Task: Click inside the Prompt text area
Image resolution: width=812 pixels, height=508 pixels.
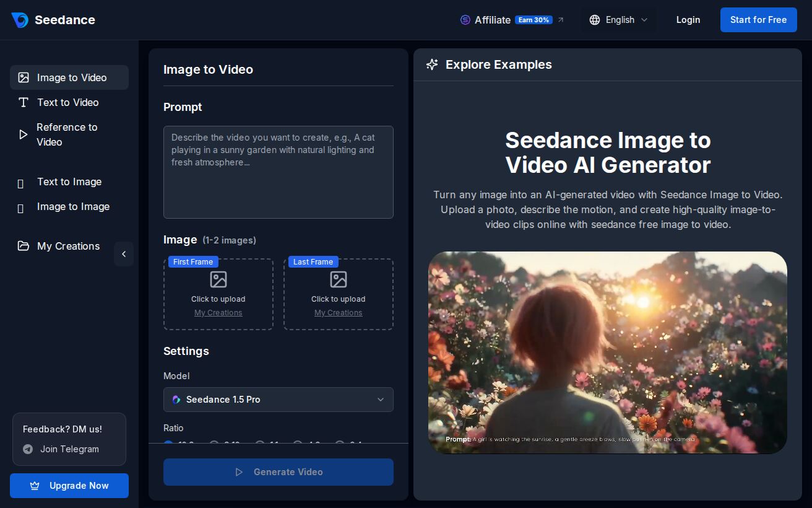Action: tap(279, 172)
